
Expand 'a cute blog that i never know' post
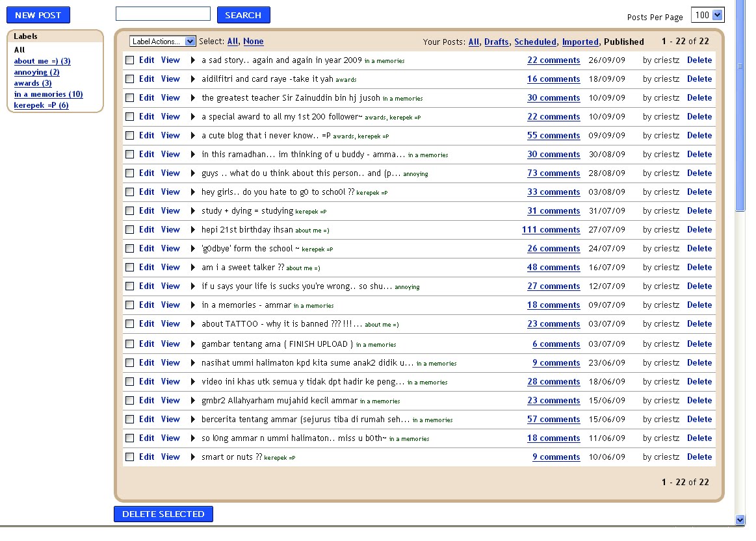point(193,135)
